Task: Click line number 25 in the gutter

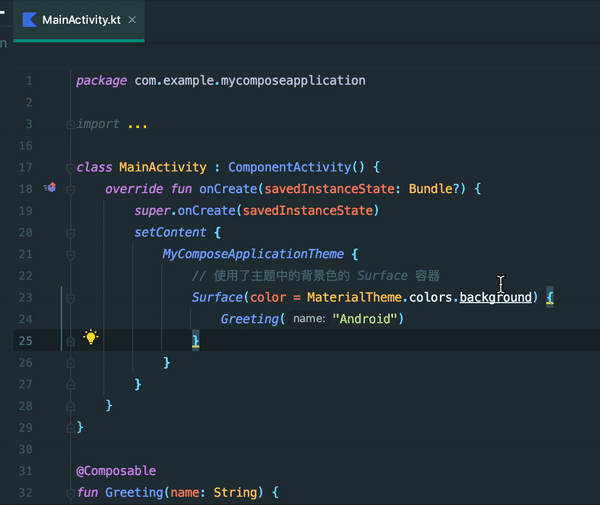Action: [26, 341]
